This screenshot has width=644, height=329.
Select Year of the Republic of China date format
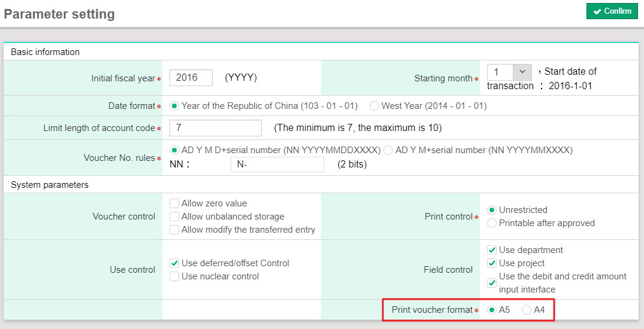pos(175,106)
